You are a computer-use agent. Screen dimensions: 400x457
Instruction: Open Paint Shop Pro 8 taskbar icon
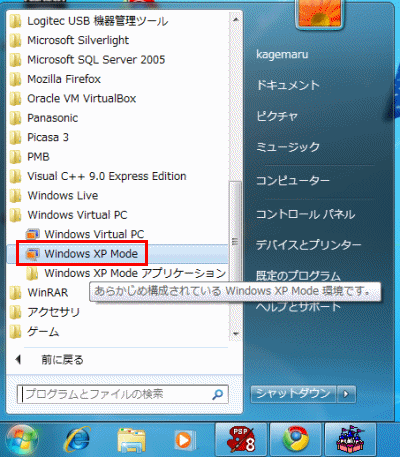[x=241, y=439]
